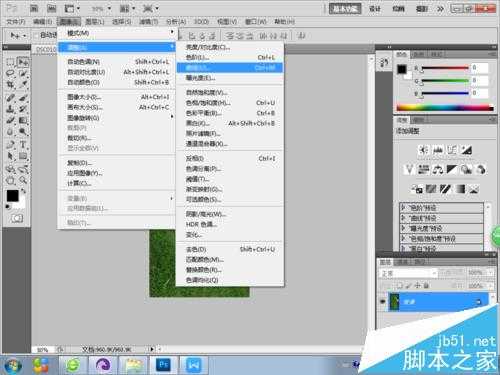
Task: Select the Zoom tool in toolbox
Action: click(23, 180)
